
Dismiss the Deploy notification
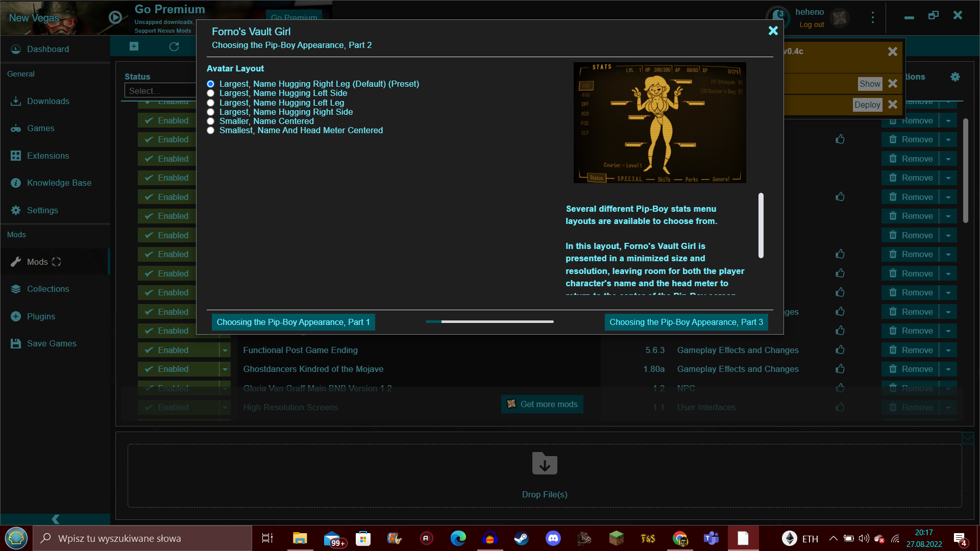pyautogui.click(x=893, y=104)
